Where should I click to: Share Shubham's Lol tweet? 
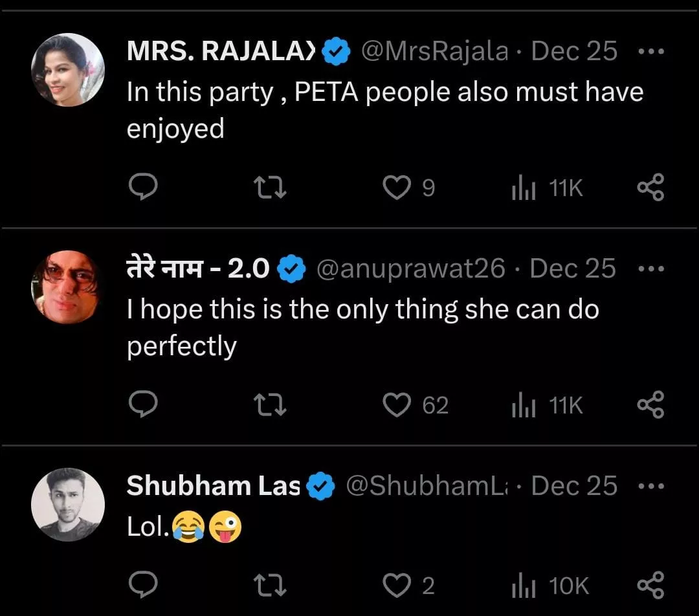pyautogui.click(x=650, y=586)
